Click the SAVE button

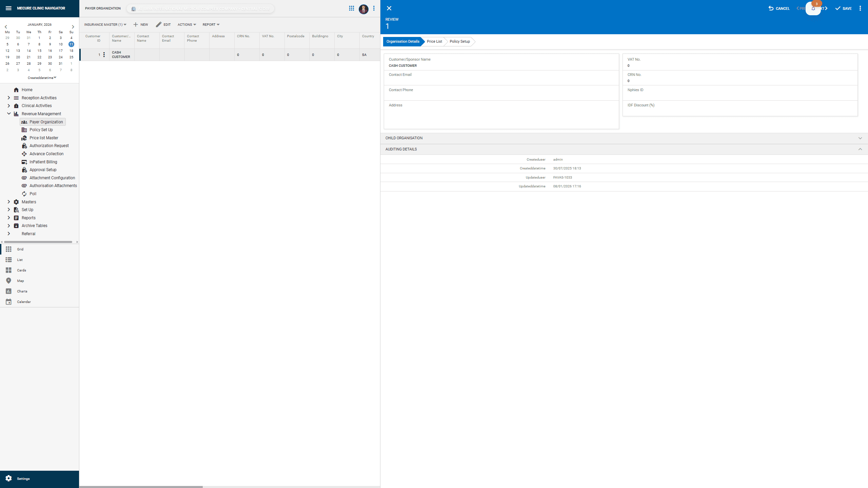pyautogui.click(x=843, y=8)
